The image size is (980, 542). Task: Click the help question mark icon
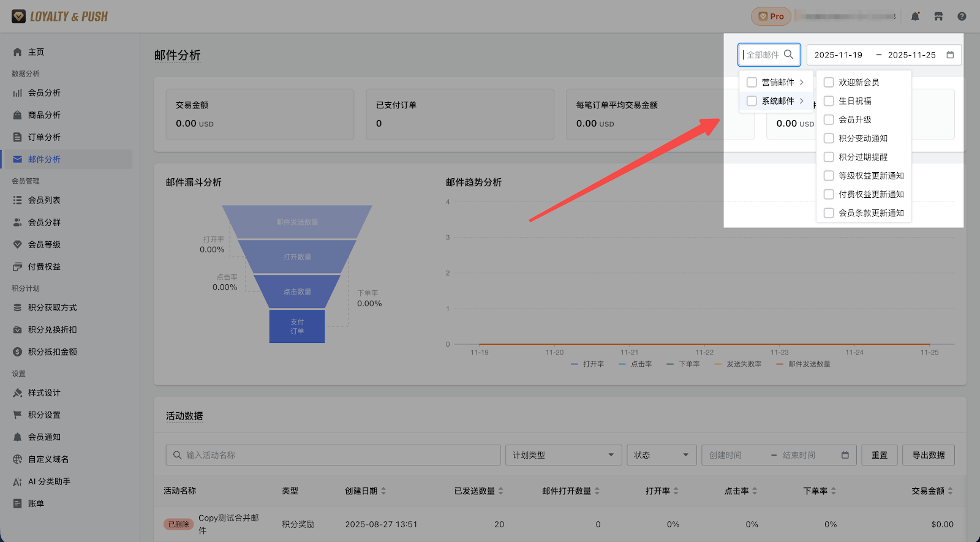click(962, 17)
